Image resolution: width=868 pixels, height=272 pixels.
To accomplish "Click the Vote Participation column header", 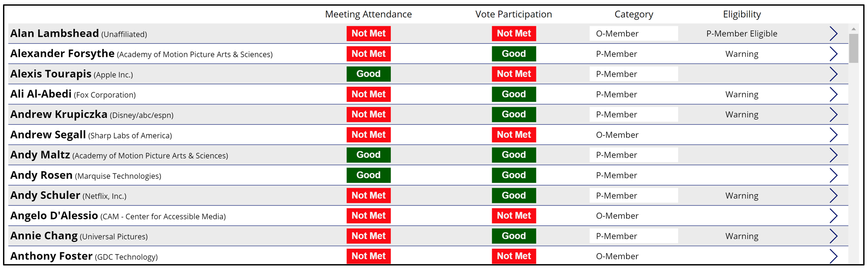I will coord(513,14).
